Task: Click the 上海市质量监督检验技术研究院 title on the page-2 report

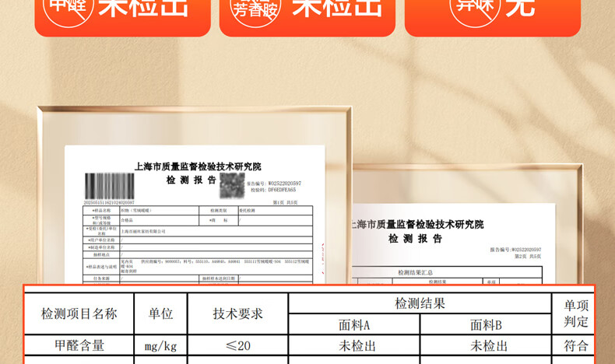Action: click(418, 225)
